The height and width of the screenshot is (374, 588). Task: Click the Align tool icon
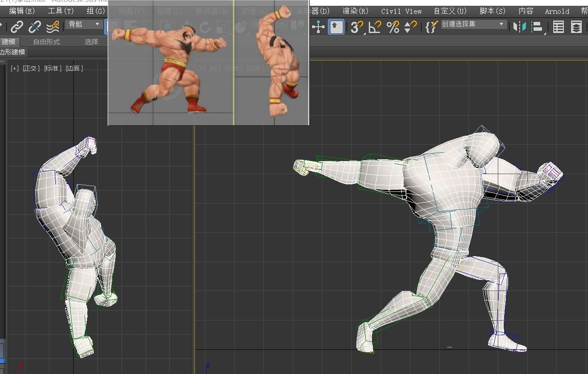537,27
